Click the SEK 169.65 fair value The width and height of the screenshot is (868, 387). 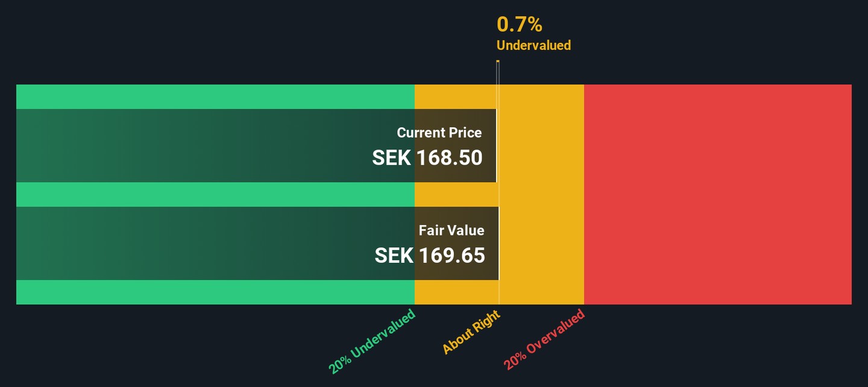430,255
